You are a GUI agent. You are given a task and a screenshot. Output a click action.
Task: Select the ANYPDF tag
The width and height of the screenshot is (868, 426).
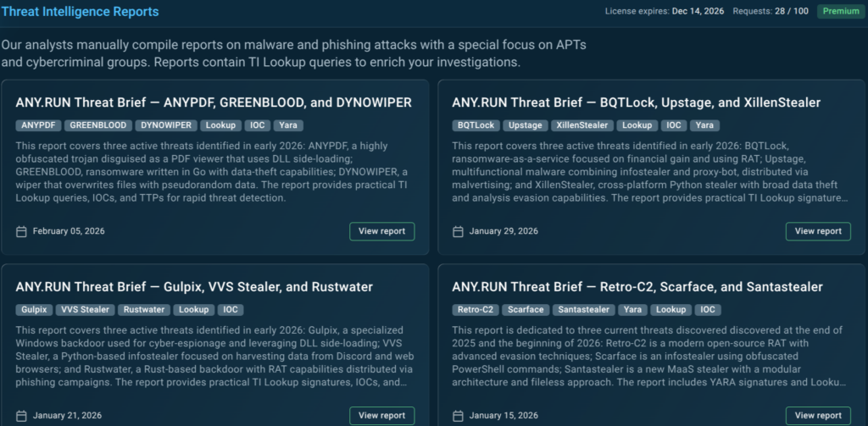pos(37,125)
